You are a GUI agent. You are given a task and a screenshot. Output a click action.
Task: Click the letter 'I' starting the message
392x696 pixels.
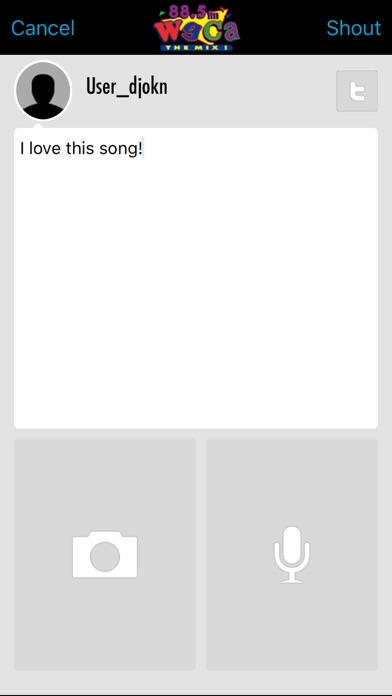[x=22, y=149]
